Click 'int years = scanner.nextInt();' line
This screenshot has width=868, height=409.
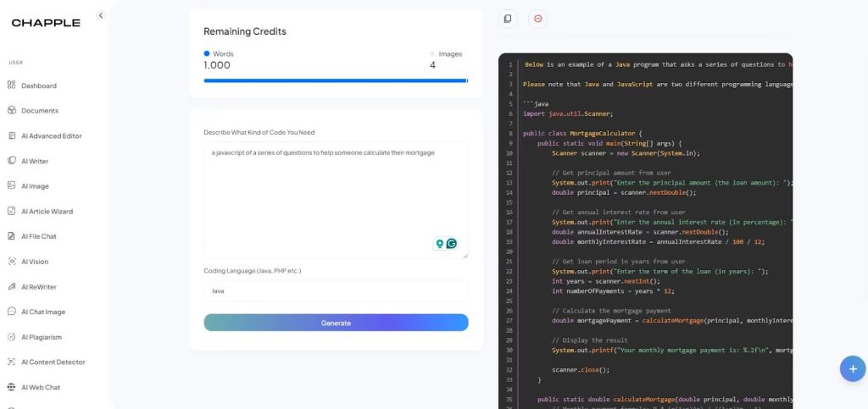606,281
